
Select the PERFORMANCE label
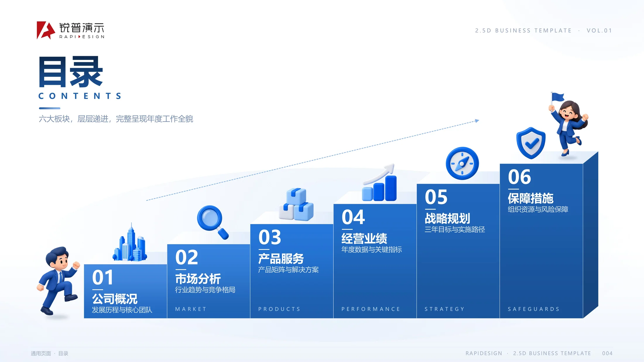pyautogui.click(x=371, y=309)
